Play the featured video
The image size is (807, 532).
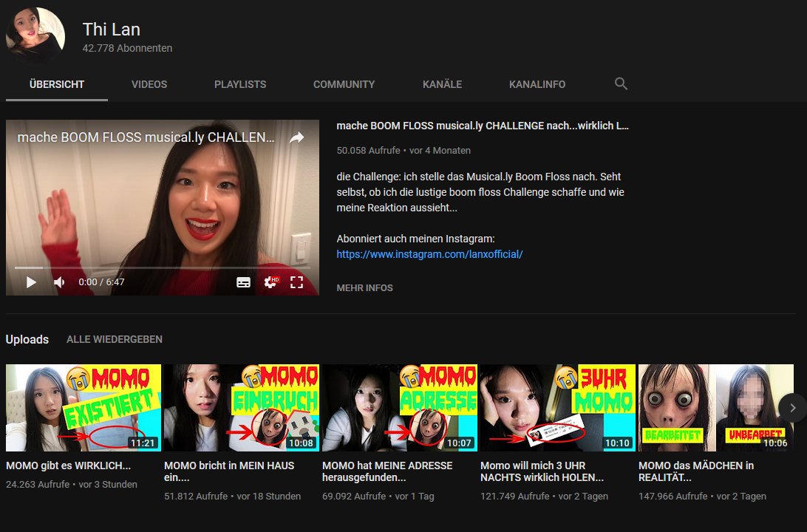[x=31, y=282]
